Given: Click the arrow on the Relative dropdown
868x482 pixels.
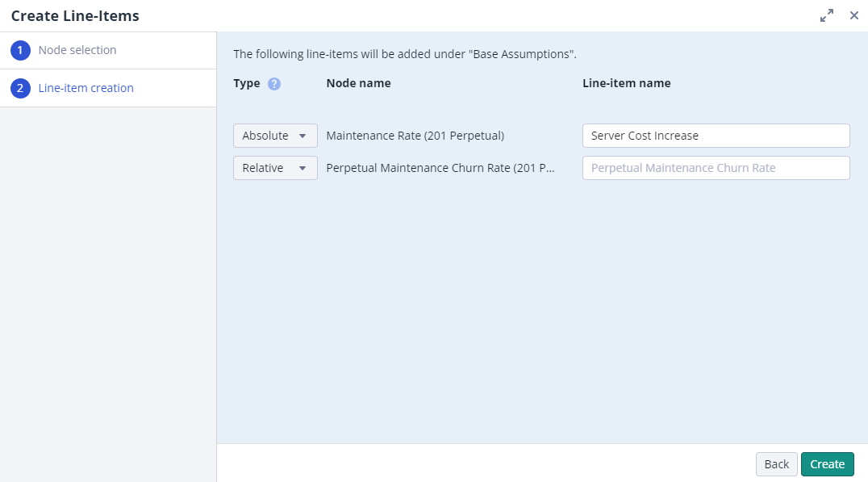Looking at the screenshot, I should tap(303, 168).
